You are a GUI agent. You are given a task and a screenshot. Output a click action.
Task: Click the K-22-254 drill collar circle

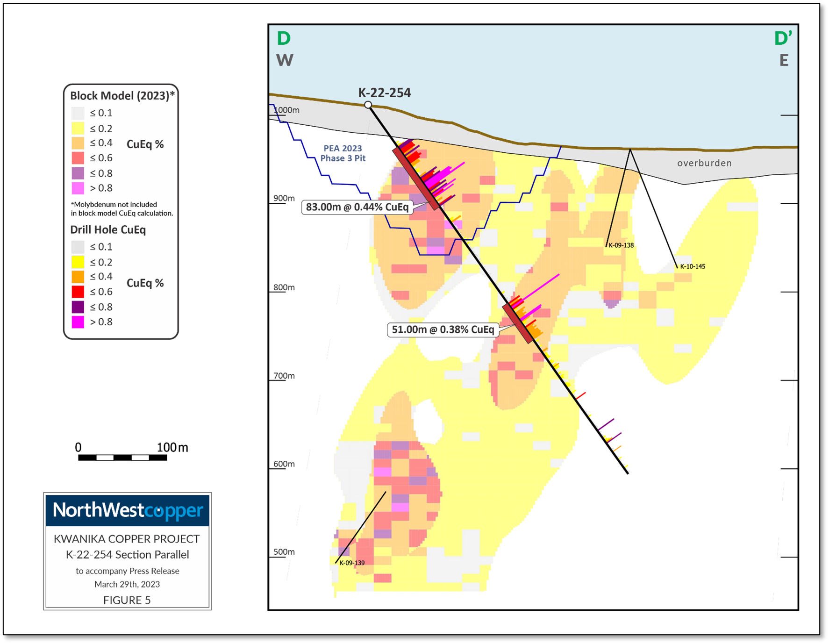pyautogui.click(x=368, y=105)
